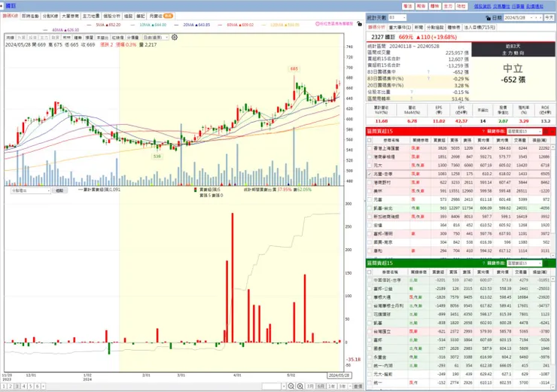Open the 法人目標(715元) tab

(479, 27)
